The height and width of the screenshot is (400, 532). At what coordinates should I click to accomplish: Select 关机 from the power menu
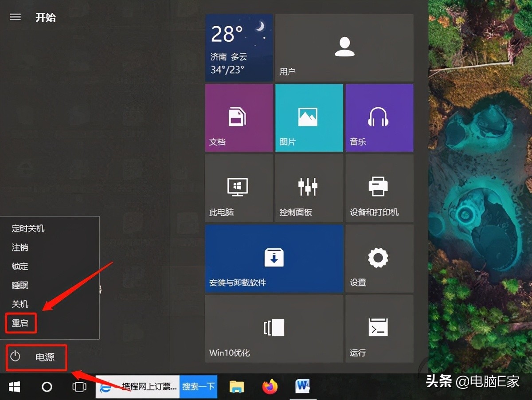coord(20,304)
